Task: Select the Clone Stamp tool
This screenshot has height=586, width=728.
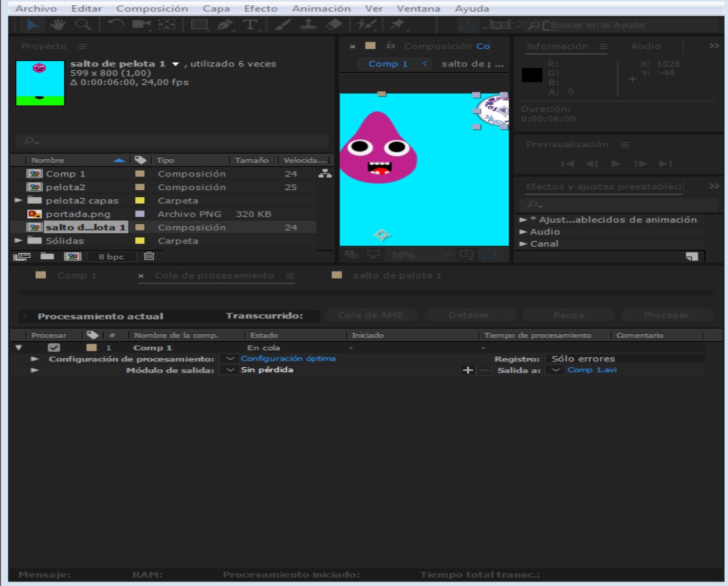Action: pyautogui.click(x=308, y=25)
